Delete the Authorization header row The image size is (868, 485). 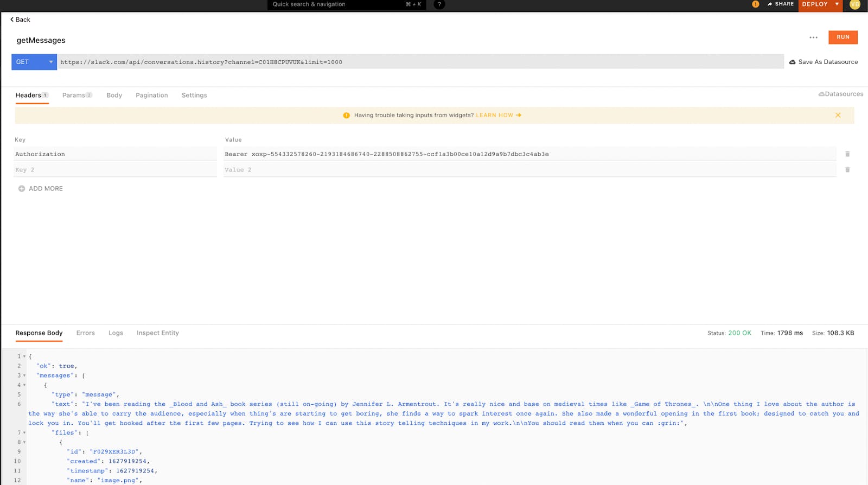(847, 154)
